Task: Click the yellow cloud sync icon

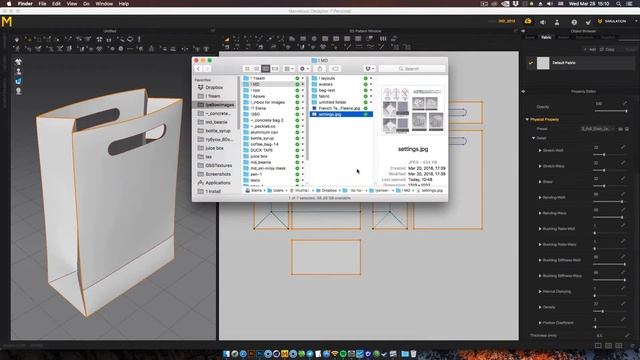Action: tap(528, 21)
